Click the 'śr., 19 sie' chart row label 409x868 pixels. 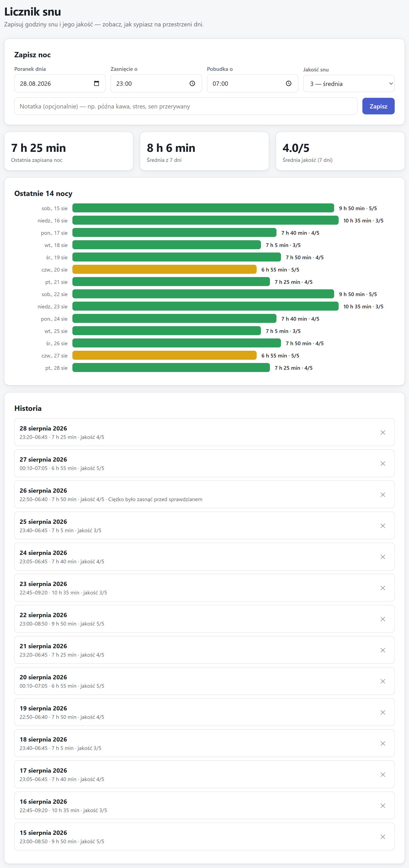pyautogui.click(x=57, y=257)
